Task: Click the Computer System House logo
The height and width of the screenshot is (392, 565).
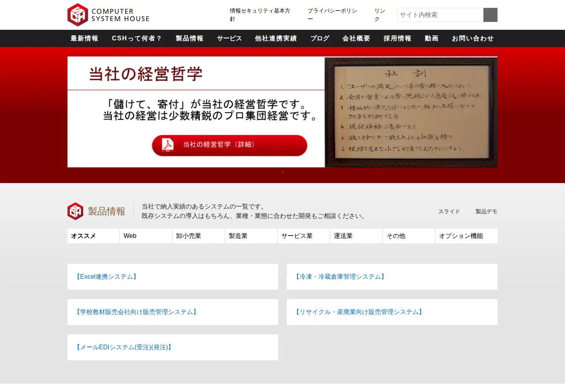Action: (x=108, y=15)
